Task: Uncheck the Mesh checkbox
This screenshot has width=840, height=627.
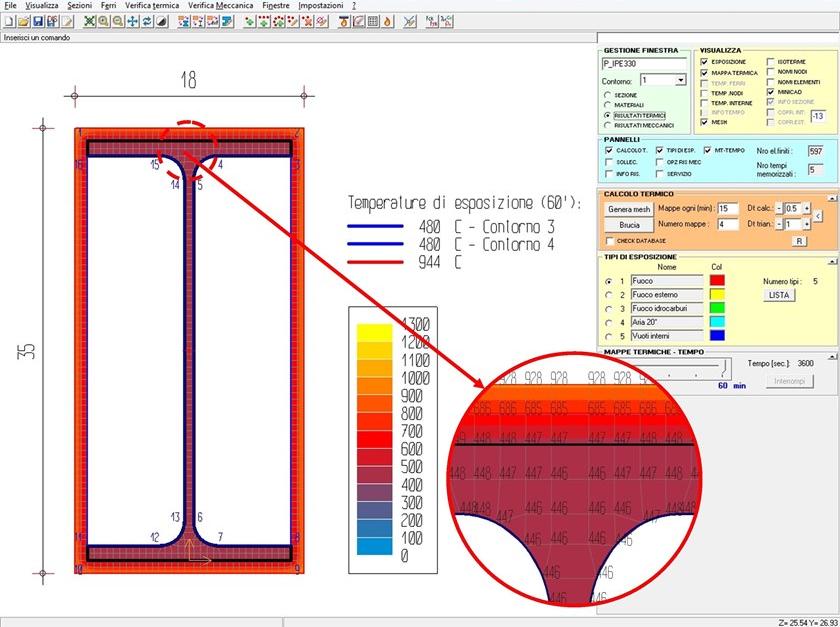Action: click(x=705, y=122)
